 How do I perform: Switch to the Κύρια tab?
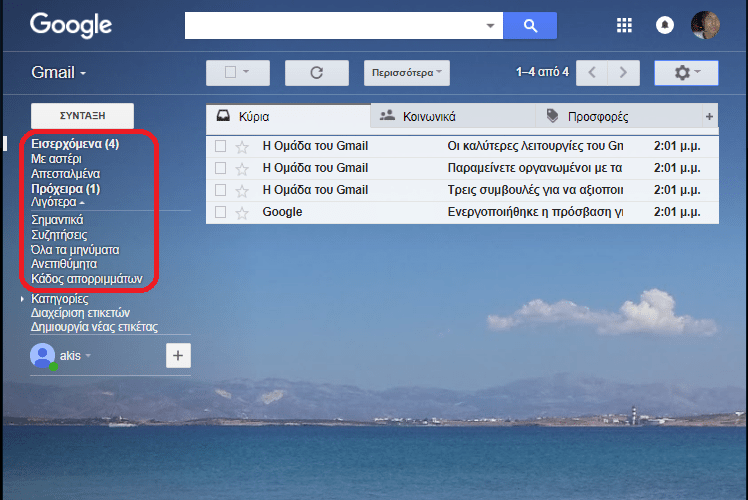288,116
